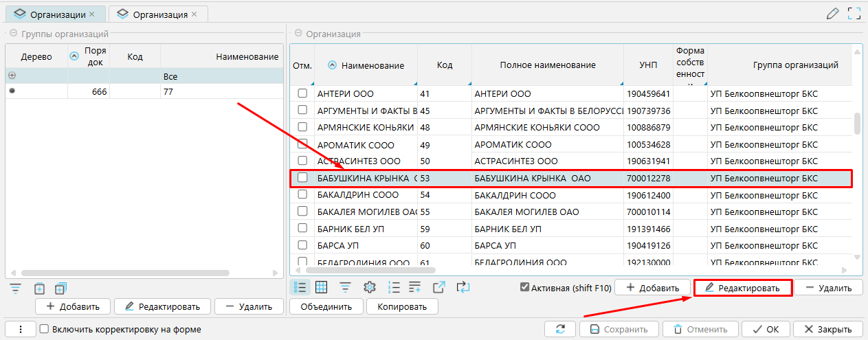Click the pencil icon at top right
This screenshot has width=868, height=340.
coord(833,13)
